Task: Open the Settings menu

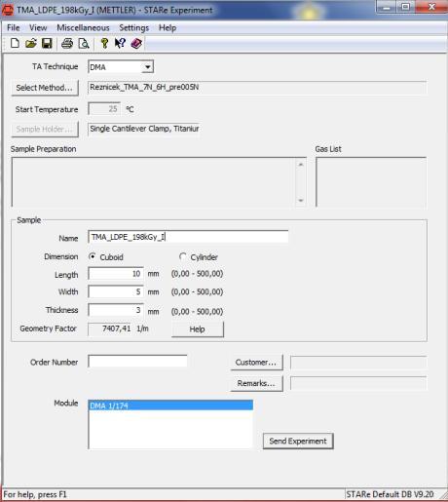Action: coord(133,28)
